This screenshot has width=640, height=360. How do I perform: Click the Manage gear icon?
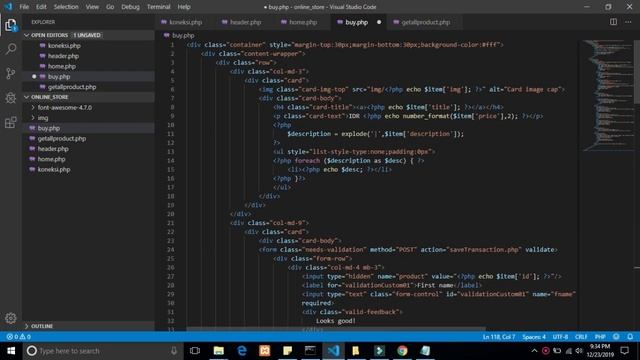[11, 318]
